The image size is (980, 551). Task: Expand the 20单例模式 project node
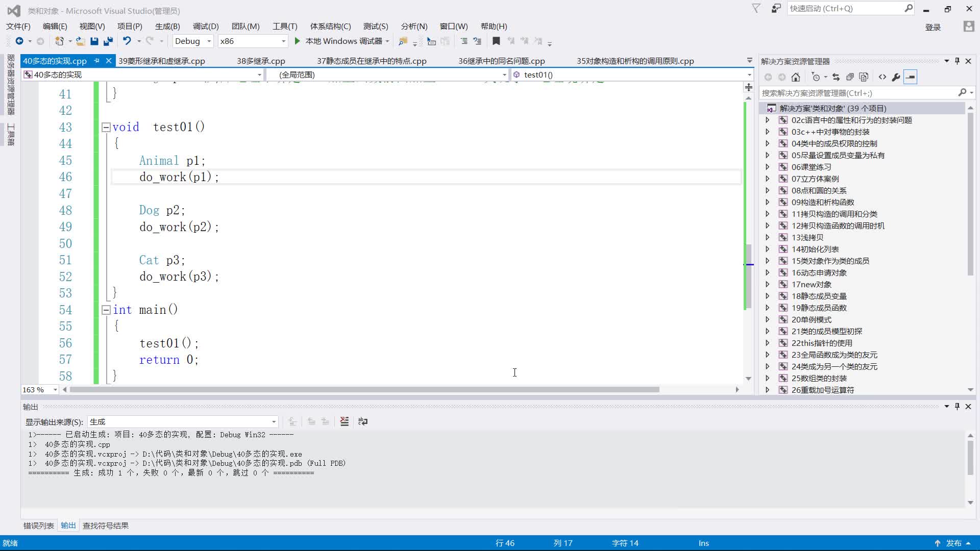pyautogui.click(x=767, y=319)
